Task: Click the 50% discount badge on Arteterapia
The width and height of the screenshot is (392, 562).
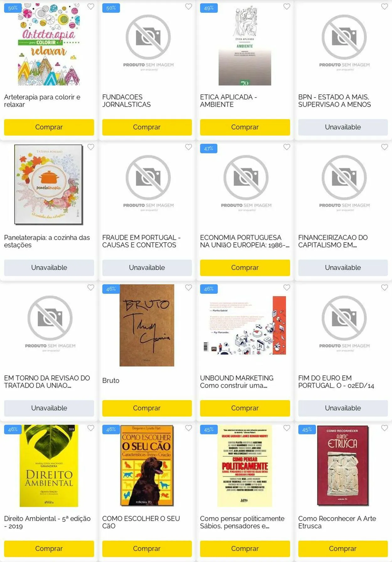Action: pyautogui.click(x=13, y=8)
